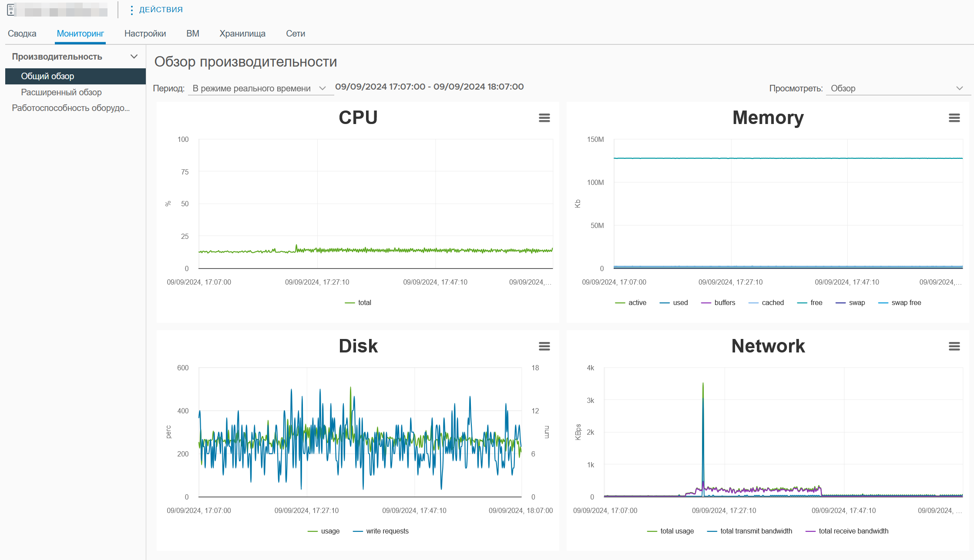Open Работоспособность оборудования sidebar item
Image resolution: width=974 pixels, height=560 pixels.
71,108
